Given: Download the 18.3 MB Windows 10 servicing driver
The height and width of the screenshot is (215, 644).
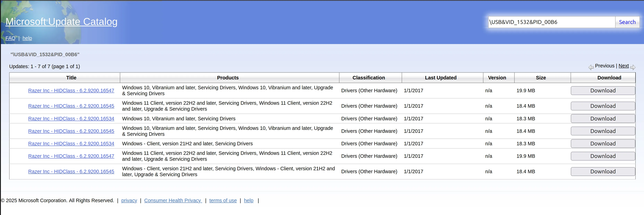Looking at the screenshot, I should click(x=603, y=118).
